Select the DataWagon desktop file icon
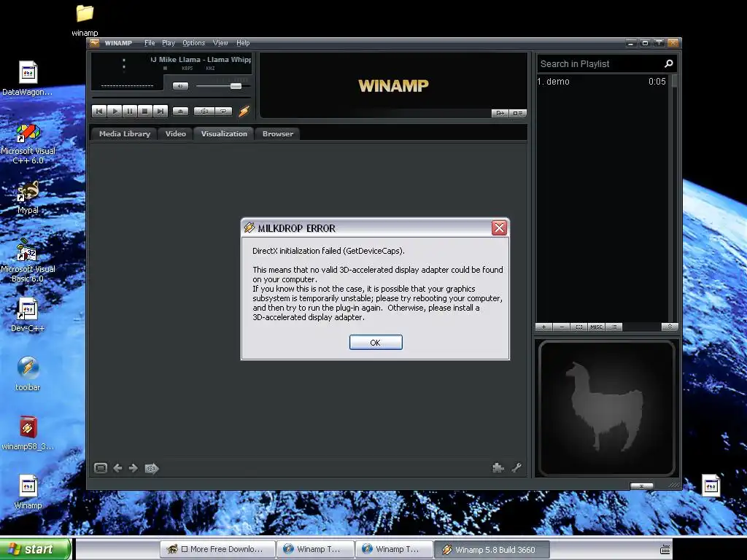This screenshot has width=747, height=560. (28, 79)
